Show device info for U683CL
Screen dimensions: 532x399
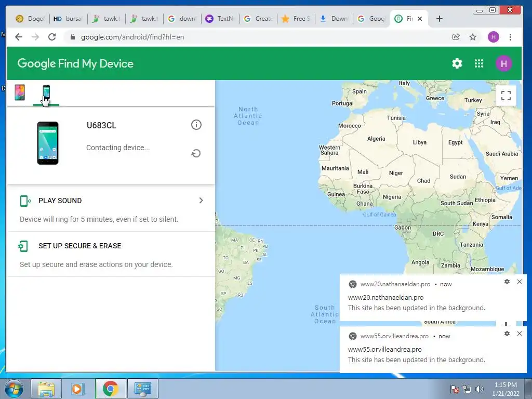pyautogui.click(x=196, y=125)
